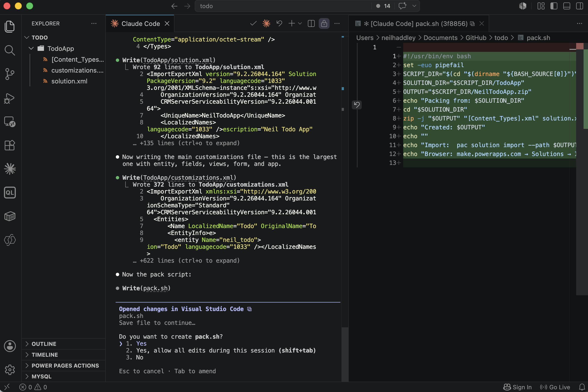Collapse the TODO root folder
This screenshot has width=588, height=392.
(27, 38)
